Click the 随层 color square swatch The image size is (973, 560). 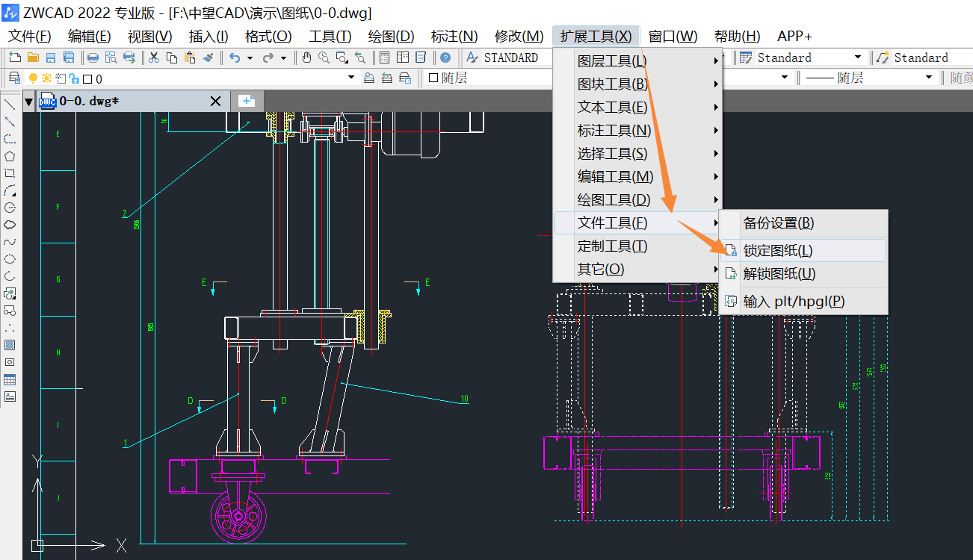[x=433, y=78]
